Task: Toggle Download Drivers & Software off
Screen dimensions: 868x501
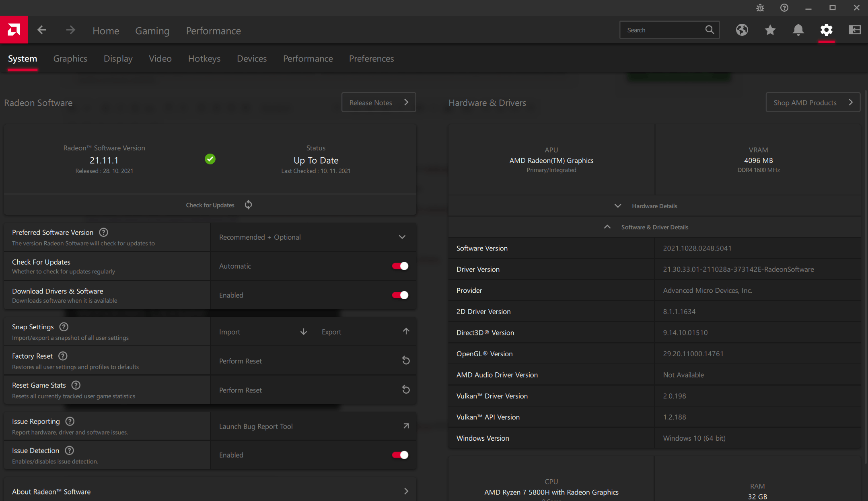Action: point(400,295)
